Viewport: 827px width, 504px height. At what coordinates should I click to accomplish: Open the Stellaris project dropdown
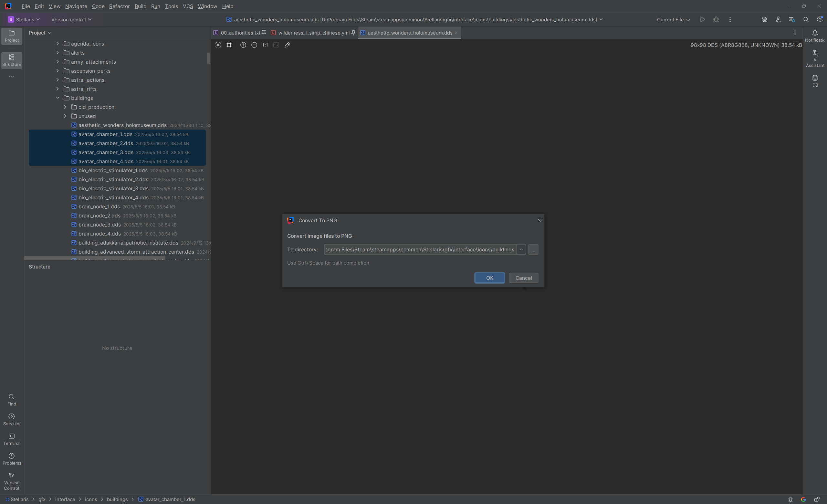point(24,19)
